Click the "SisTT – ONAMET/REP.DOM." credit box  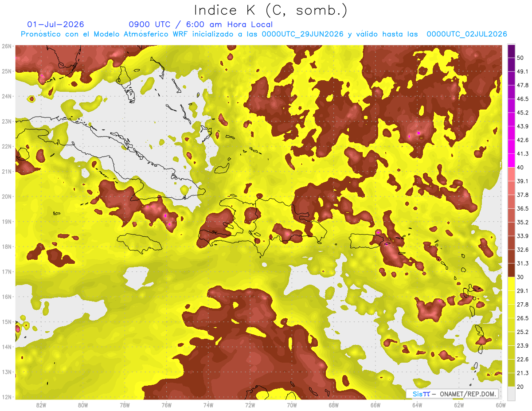(452, 394)
